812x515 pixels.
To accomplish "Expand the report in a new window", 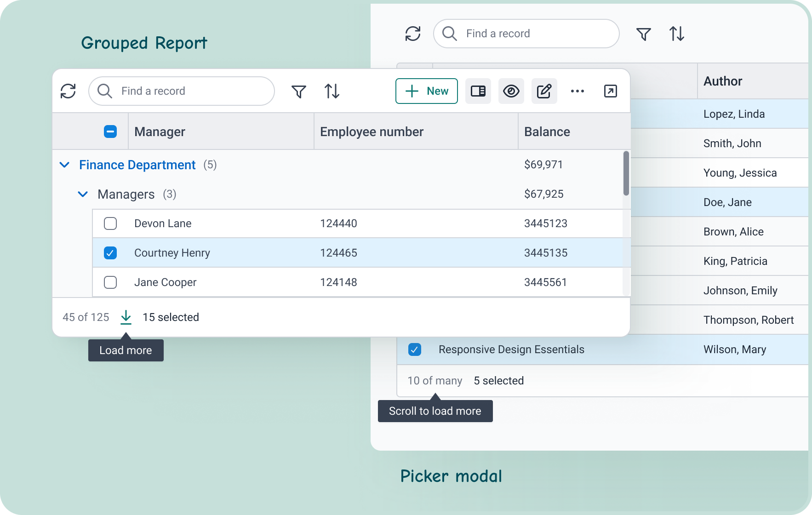I will click(x=611, y=91).
